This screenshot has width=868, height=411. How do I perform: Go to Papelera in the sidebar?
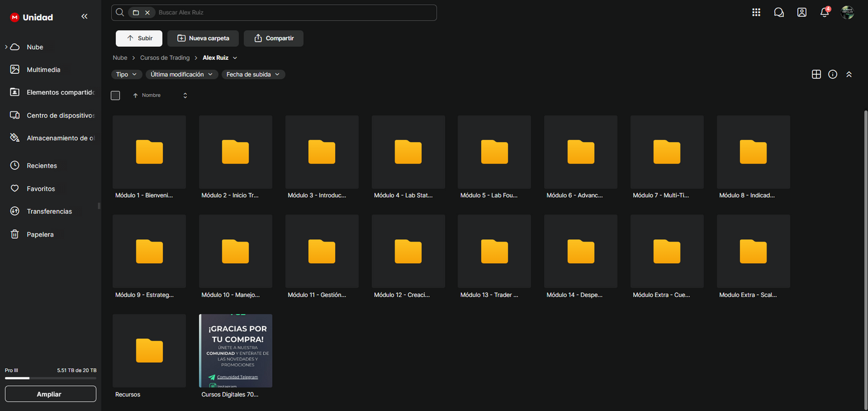click(40, 234)
